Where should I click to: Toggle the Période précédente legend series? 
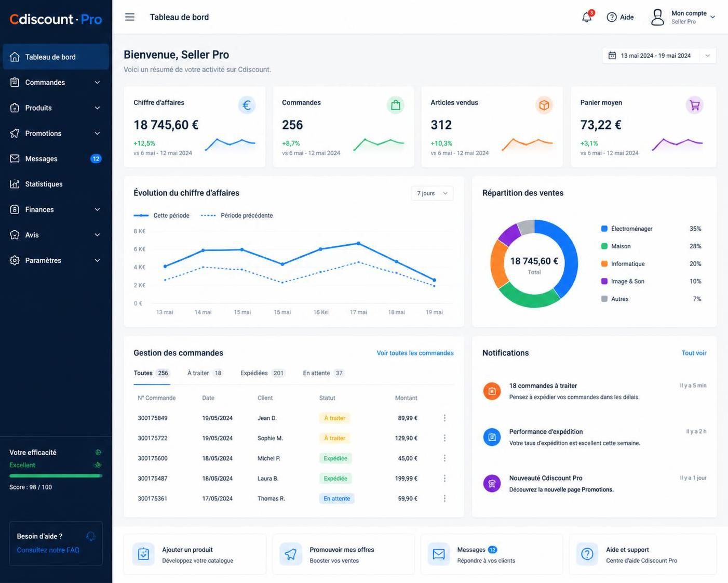click(x=237, y=215)
